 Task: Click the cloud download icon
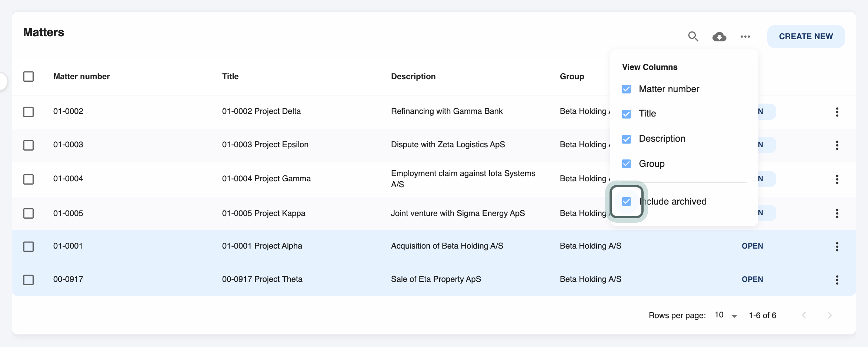tap(719, 36)
